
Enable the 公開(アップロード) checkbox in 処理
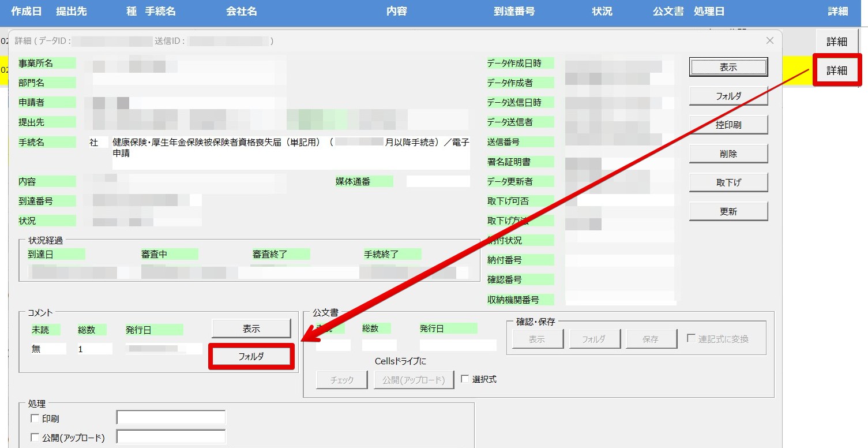click(35, 437)
